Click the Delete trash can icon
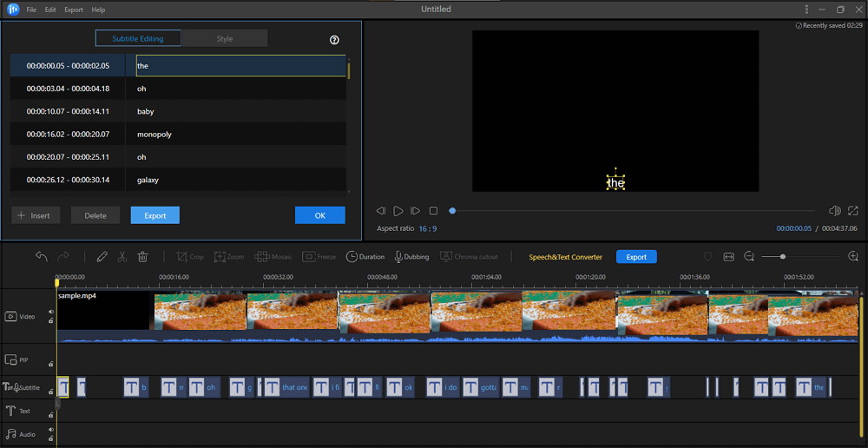 coord(143,257)
